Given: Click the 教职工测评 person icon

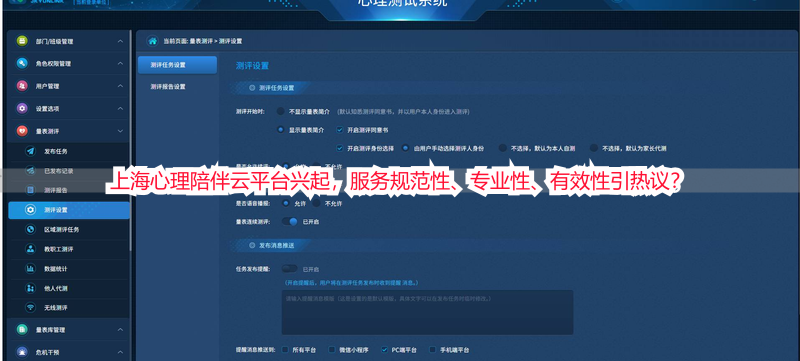Looking at the screenshot, I should pyautogui.click(x=31, y=249).
